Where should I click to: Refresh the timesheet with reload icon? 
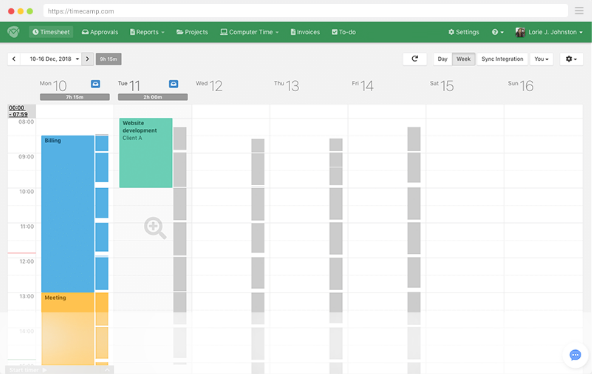coord(415,59)
